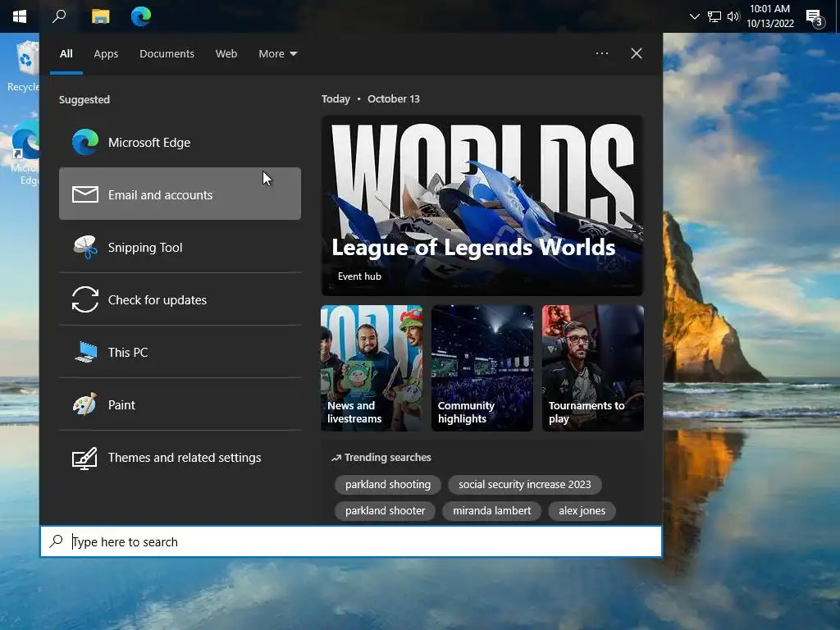The width and height of the screenshot is (840, 630).
Task: Launch Microsoft Edge from the taskbar
Action: [141, 16]
